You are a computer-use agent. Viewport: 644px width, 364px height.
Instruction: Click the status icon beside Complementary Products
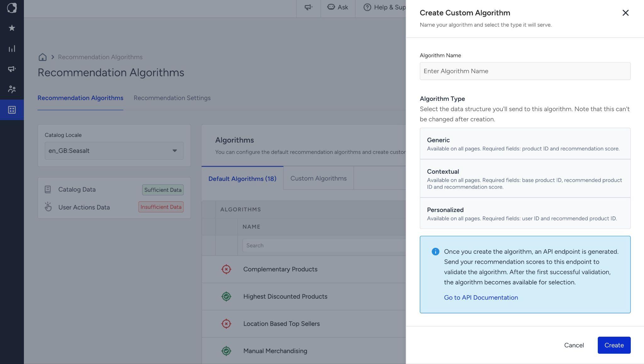click(226, 269)
